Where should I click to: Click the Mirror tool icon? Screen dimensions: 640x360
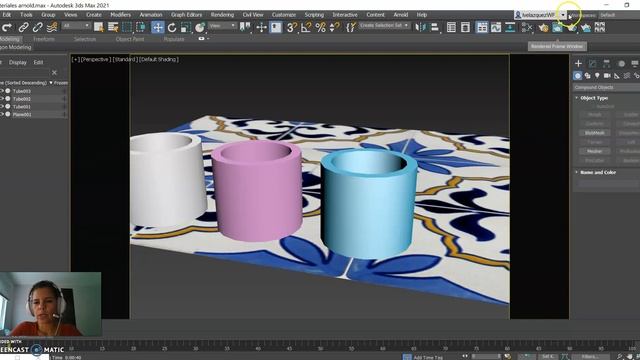(x=420, y=27)
